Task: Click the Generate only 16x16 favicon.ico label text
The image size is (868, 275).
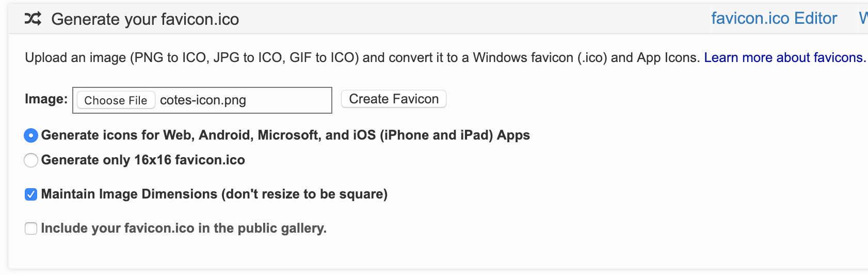Action: (x=143, y=160)
